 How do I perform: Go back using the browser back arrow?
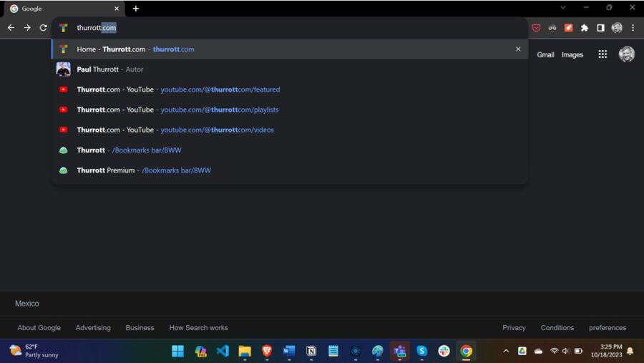coord(11,27)
